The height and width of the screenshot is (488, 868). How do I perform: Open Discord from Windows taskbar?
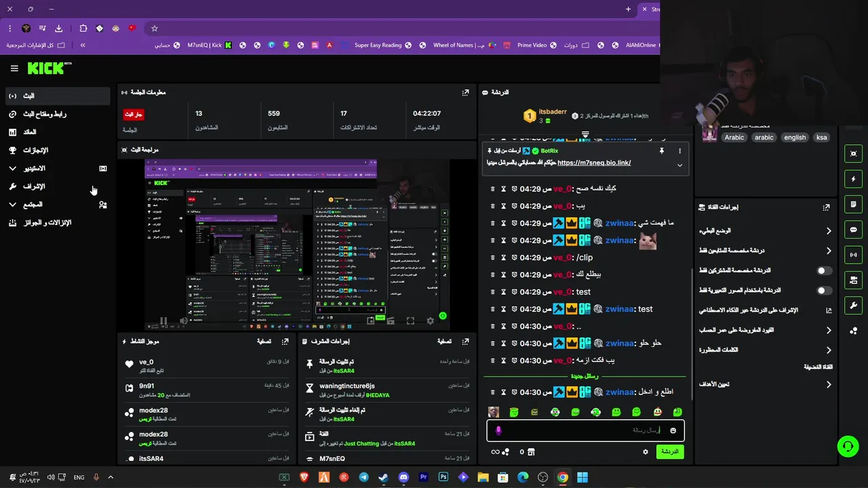click(403, 477)
